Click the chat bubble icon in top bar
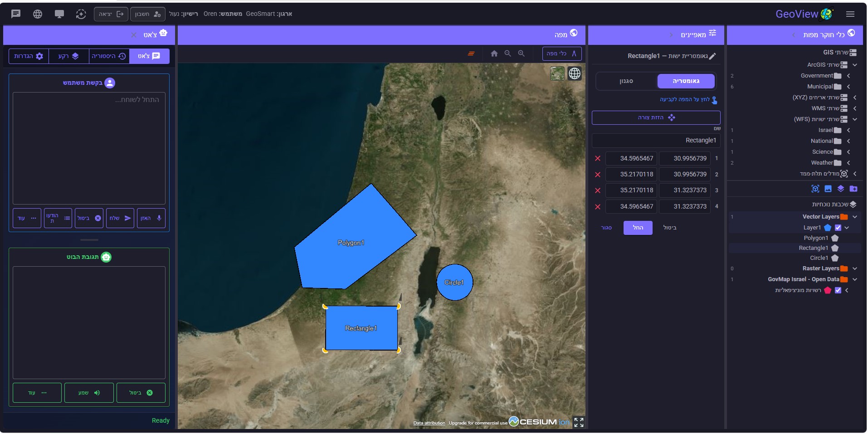This screenshot has width=868, height=434. (16, 14)
